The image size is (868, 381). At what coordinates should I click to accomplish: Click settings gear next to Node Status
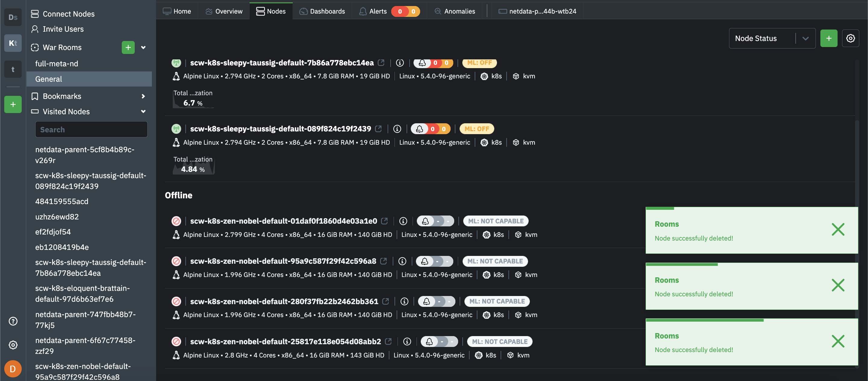click(850, 38)
